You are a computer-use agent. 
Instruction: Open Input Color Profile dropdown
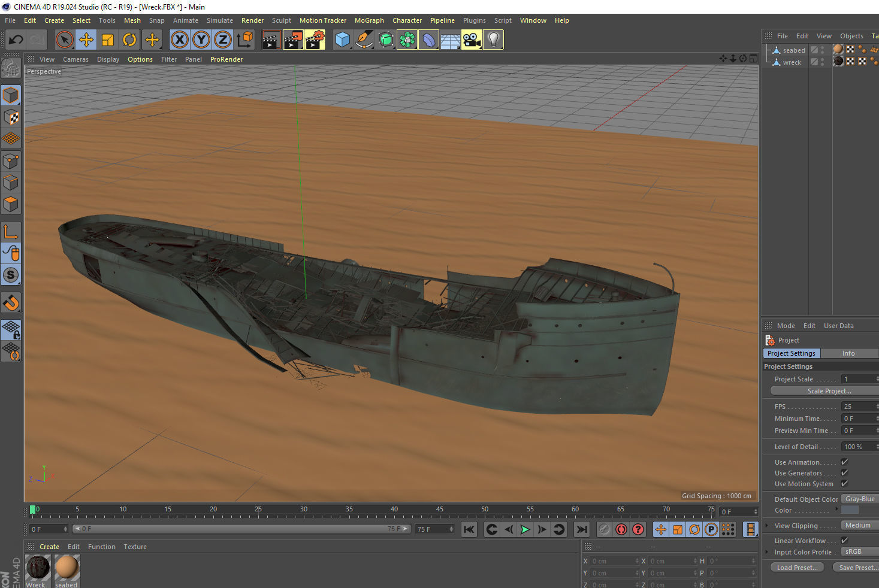click(x=860, y=551)
